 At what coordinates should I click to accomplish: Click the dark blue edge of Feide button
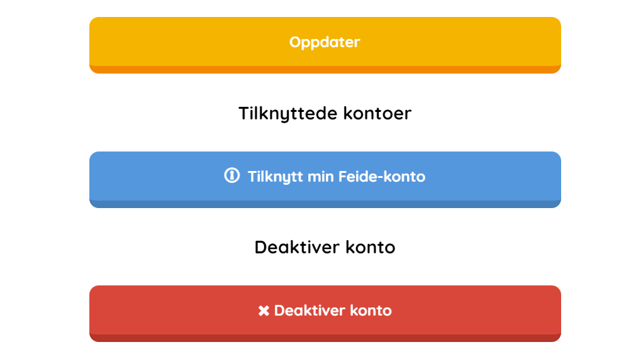[325, 204]
